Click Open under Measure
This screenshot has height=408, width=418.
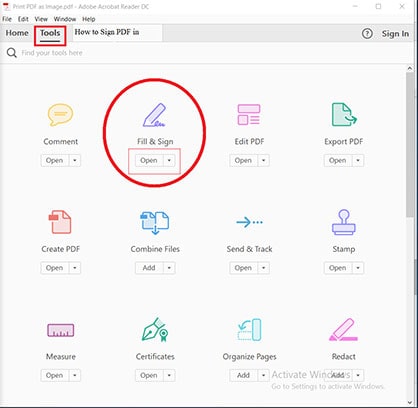pos(55,375)
